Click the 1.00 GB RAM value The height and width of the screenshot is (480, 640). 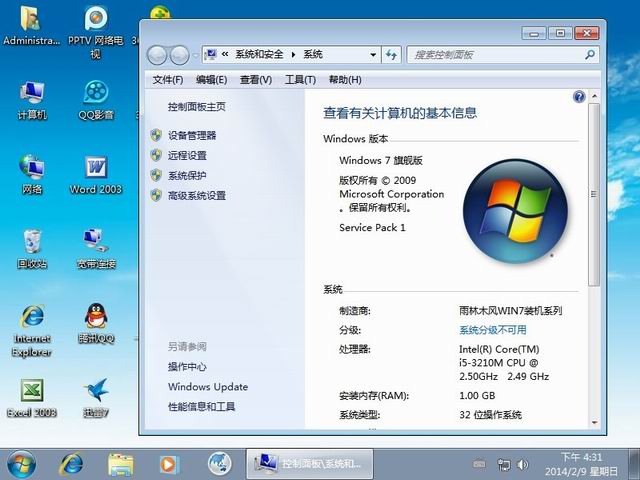[477, 396]
